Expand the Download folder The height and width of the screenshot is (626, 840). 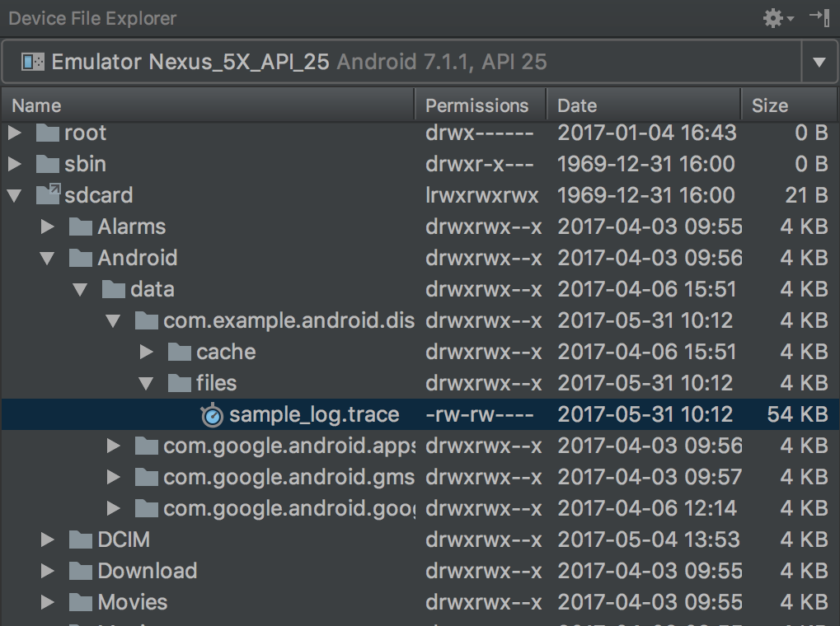click(47, 571)
